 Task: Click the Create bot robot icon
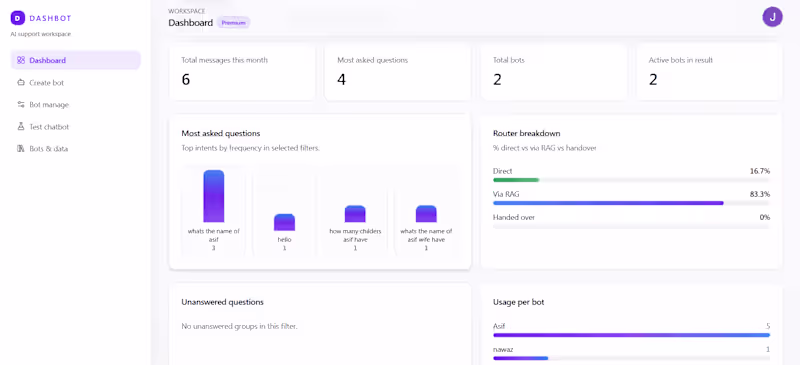pyautogui.click(x=21, y=83)
